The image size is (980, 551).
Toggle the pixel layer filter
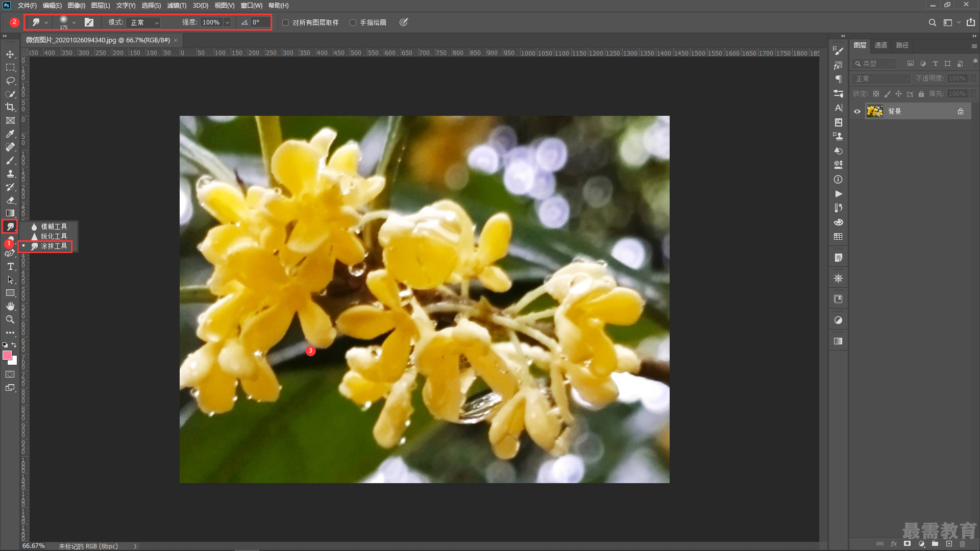click(911, 64)
